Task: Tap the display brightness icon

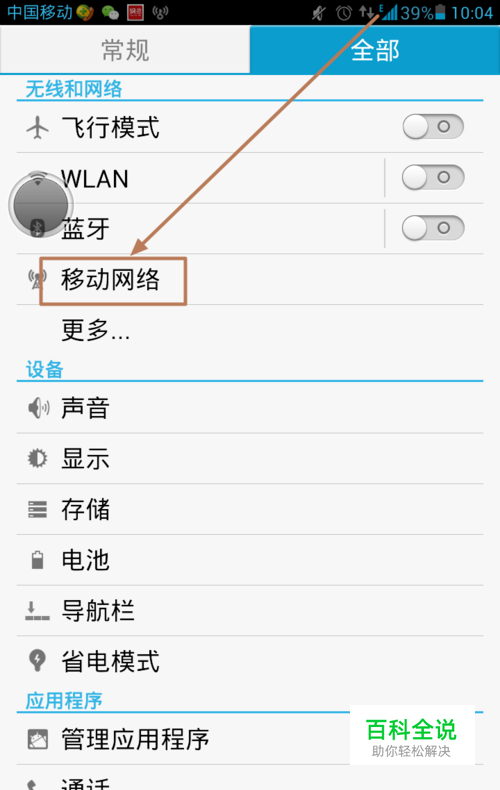Action: pos(37,458)
